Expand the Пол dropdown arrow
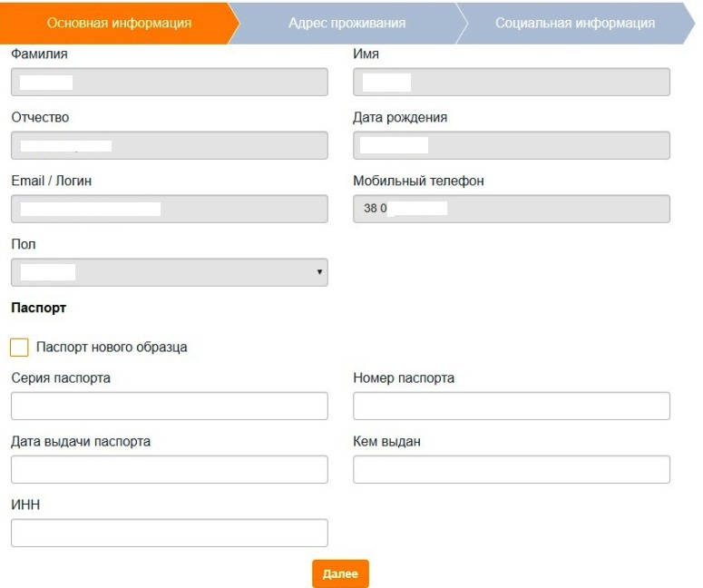 tap(319, 272)
